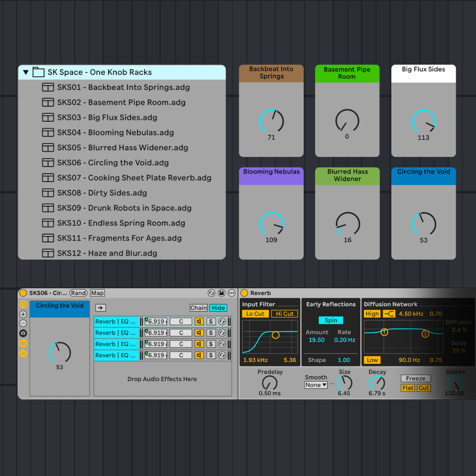This screenshot has width=476, height=476.
Task: Hot-swap the first Reverb chain preset
Action: tap(222, 321)
